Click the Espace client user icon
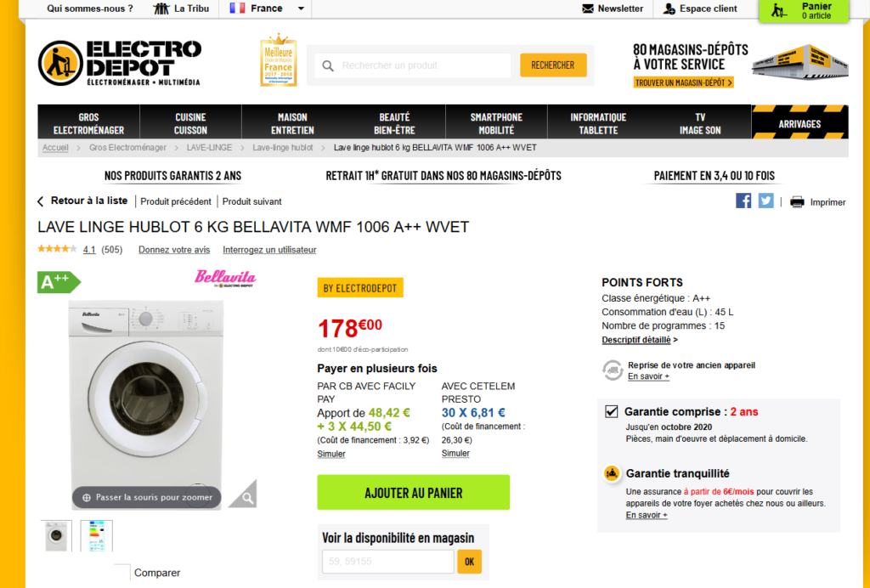The height and width of the screenshot is (588, 870). pos(669,8)
